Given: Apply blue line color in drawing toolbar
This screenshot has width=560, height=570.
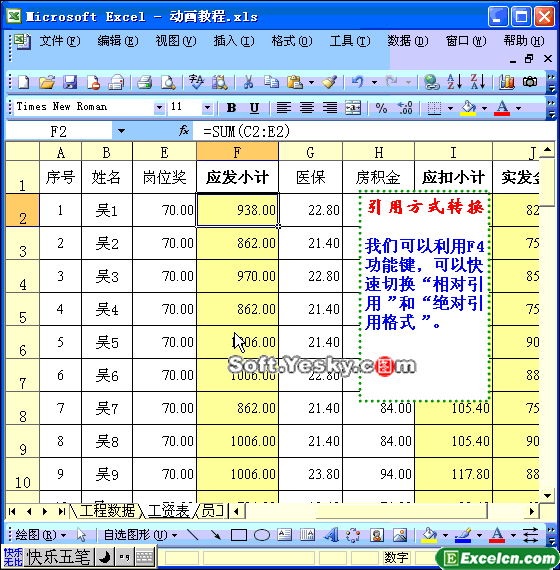Looking at the screenshot, I should click(x=463, y=535).
